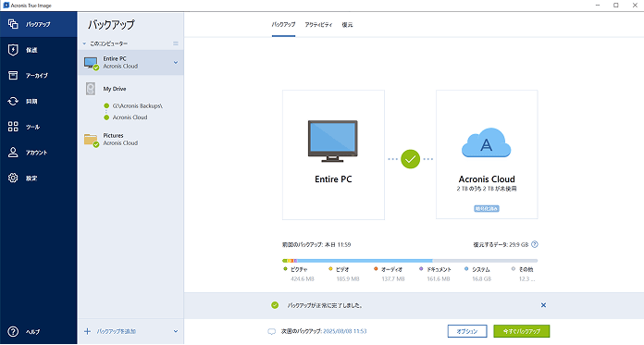This screenshot has width=644, height=345.
Task: Click the Acronis Cloud destination cloud icon
Action: coord(487,143)
